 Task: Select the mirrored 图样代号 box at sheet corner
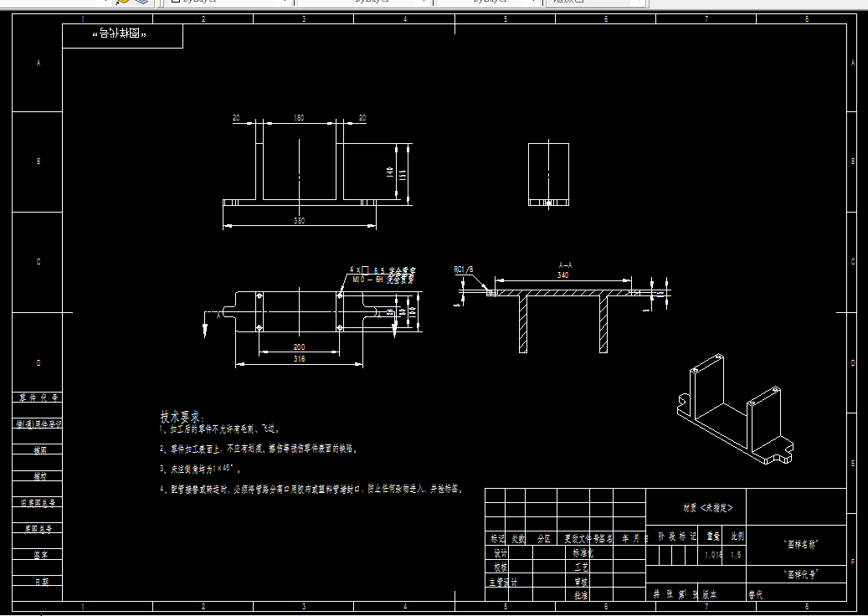coord(122,35)
